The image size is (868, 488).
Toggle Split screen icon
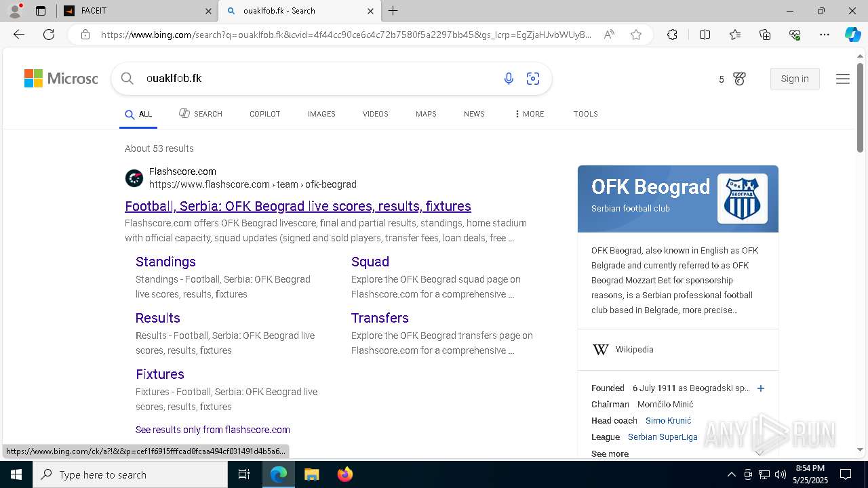tap(705, 35)
